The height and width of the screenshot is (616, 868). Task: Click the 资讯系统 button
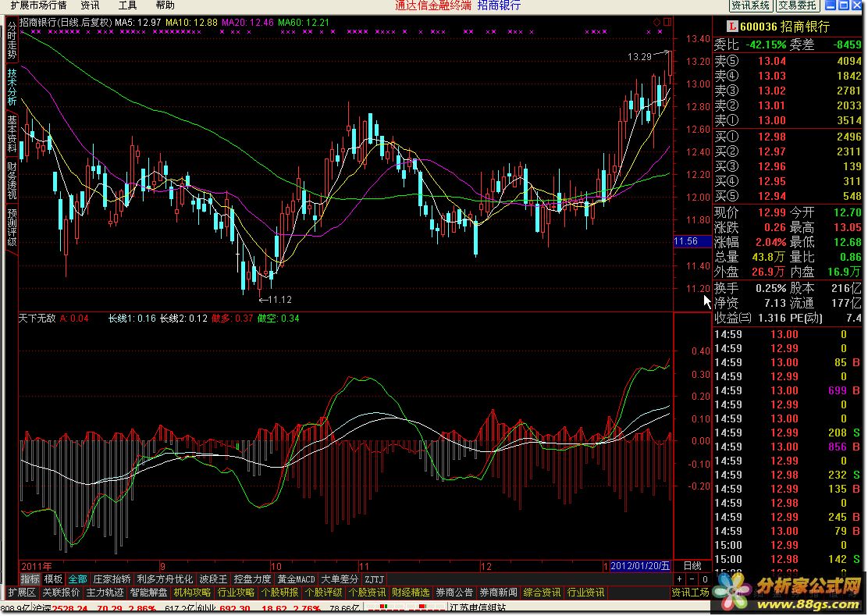coord(751,5)
